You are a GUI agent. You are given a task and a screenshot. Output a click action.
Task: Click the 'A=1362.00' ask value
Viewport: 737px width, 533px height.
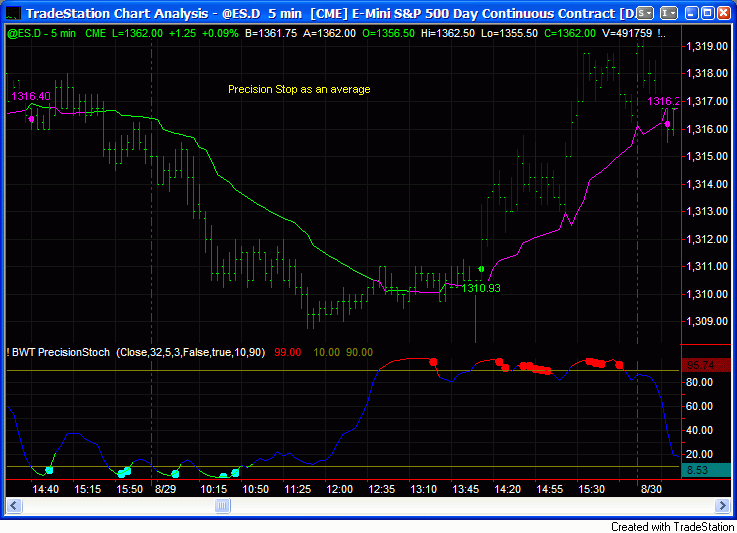tap(329, 33)
